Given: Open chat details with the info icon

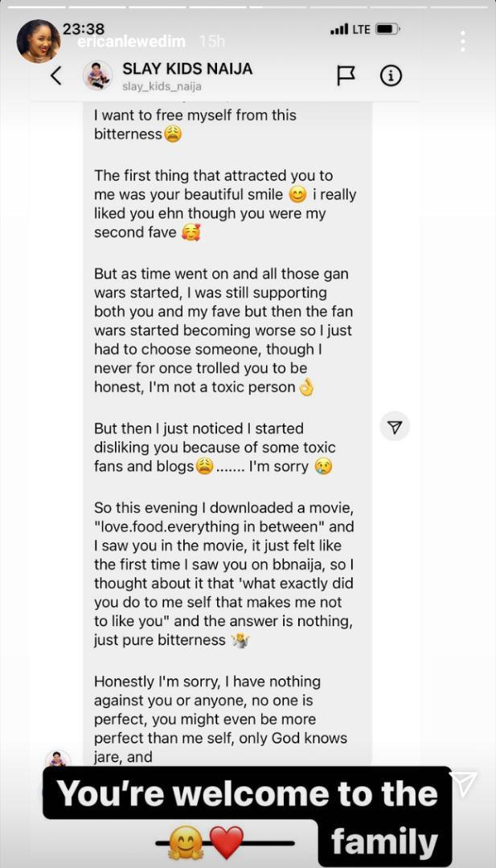Looking at the screenshot, I should pos(391,76).
